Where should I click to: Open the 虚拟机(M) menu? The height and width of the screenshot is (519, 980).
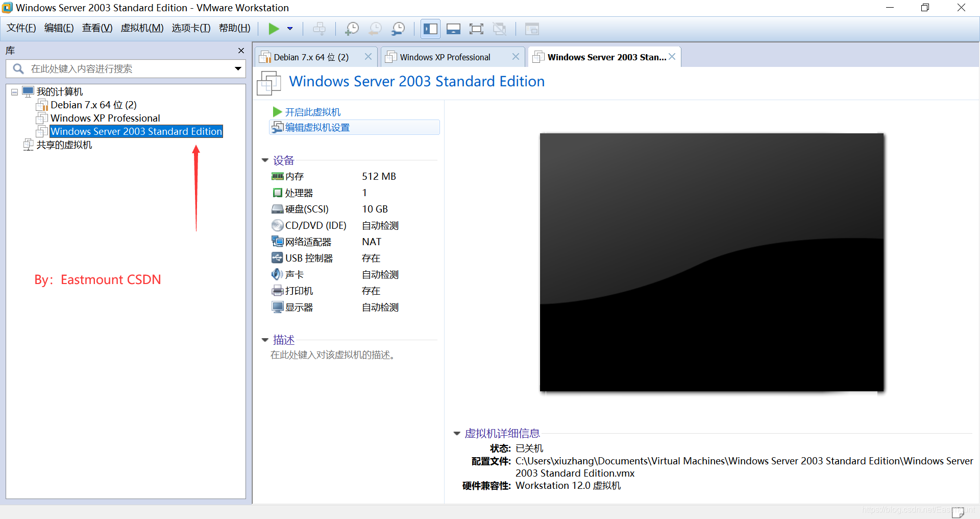point(142,28)
